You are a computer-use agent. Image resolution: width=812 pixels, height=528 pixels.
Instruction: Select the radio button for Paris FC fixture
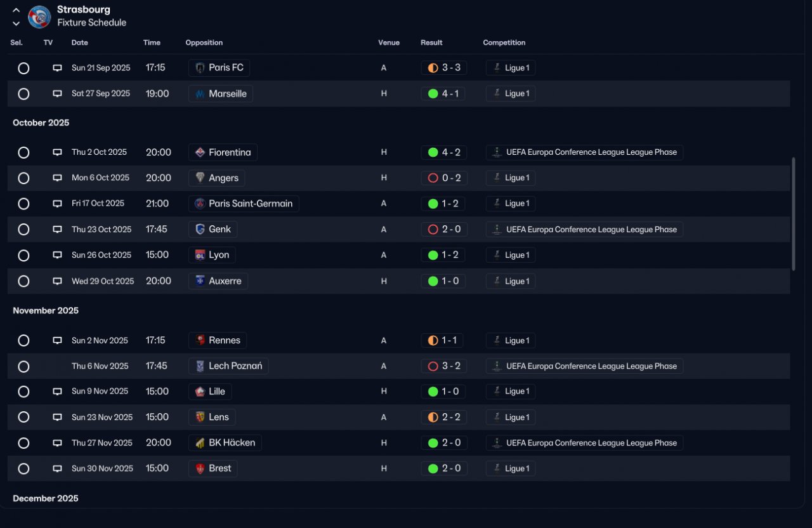(x=23, y=68)
